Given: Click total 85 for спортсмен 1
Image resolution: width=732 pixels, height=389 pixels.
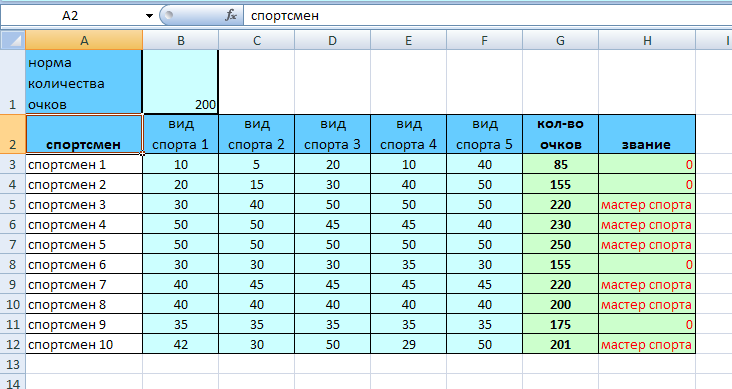Looking at the screenshot, I should click(x=560, y=164).
